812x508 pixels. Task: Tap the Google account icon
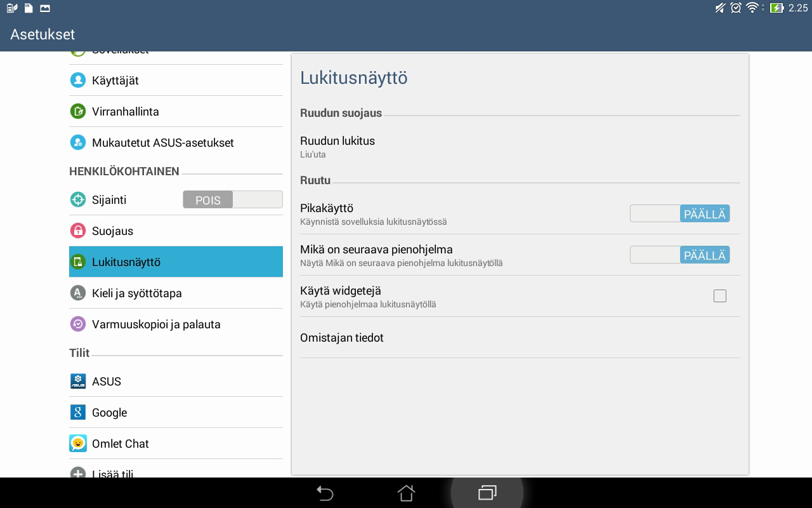coord(77,412)
